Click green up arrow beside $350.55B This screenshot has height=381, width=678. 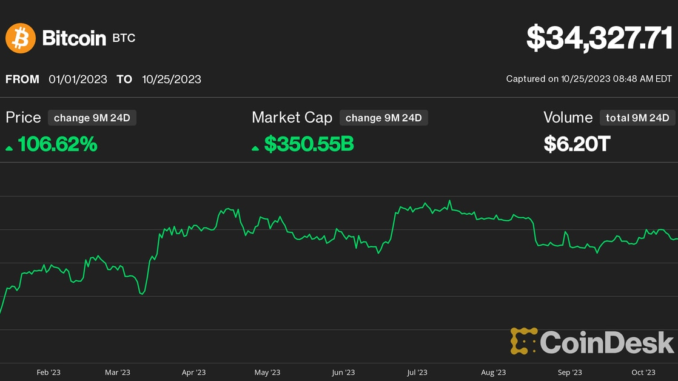[x=255, y=148]
